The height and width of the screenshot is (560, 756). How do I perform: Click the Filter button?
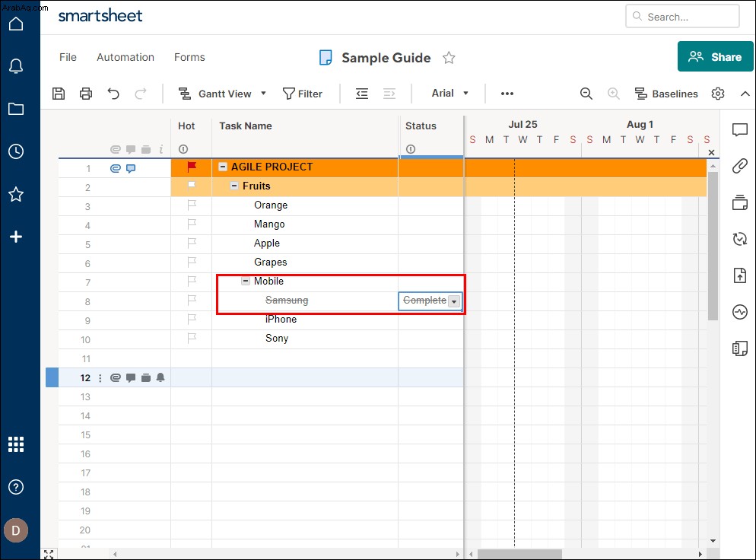[303, 94]
